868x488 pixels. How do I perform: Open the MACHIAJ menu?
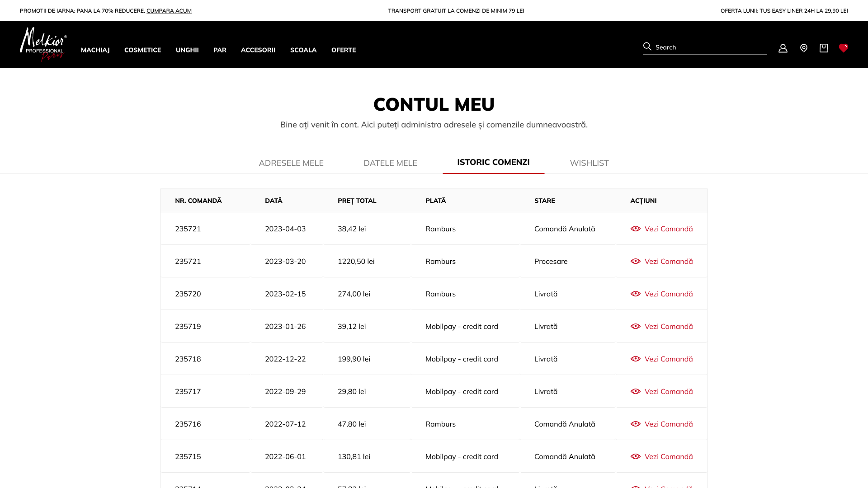click(x=95, y=50)
